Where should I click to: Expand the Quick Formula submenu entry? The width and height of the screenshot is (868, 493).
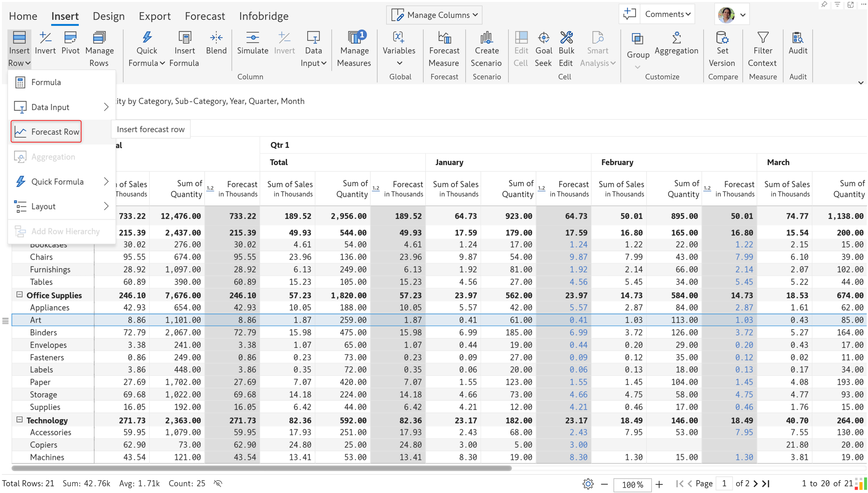click(x=61, y=182)
